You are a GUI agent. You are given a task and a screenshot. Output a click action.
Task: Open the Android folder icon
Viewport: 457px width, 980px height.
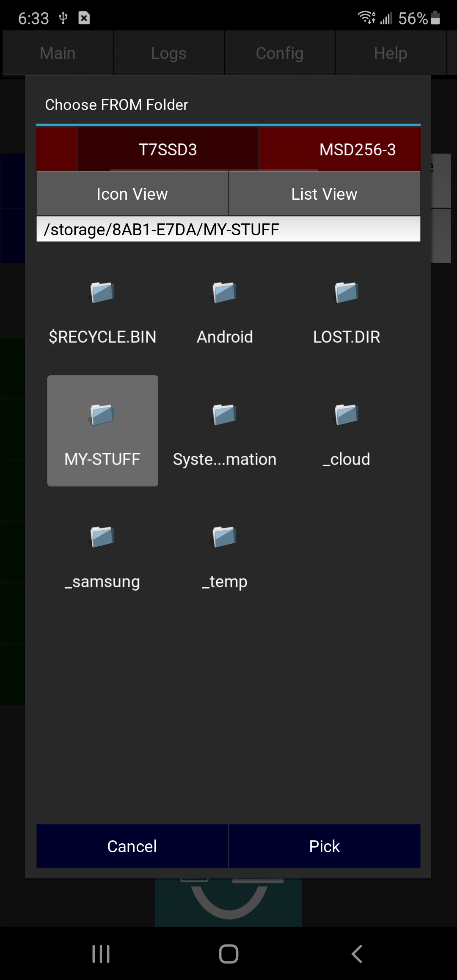click(224, 293)
